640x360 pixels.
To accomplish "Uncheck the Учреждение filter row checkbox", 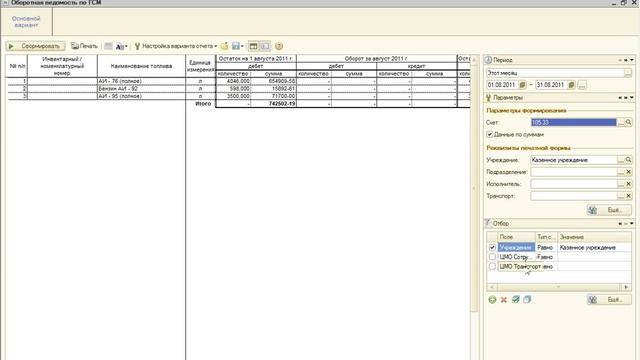I will tap(492, 247).
